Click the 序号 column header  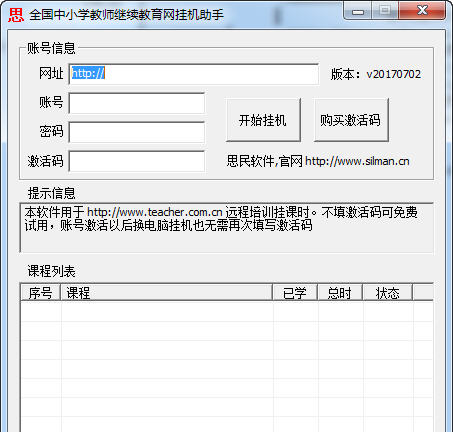tap(40, 293)
